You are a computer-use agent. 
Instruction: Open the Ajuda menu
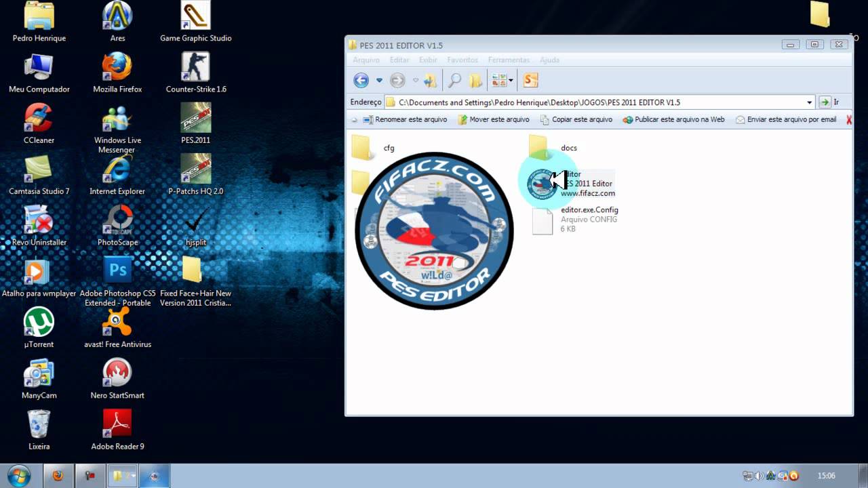click(x=549, y=60)
